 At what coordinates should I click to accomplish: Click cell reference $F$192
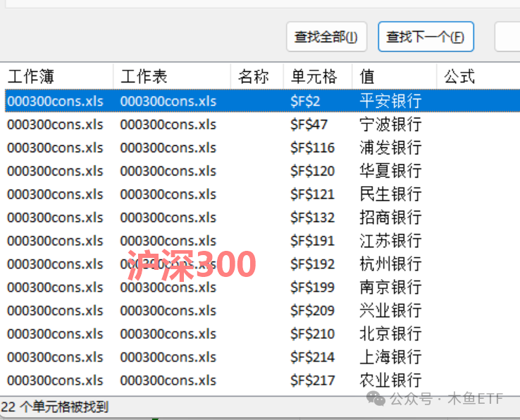pyautogui.click(x=312, y=264)
